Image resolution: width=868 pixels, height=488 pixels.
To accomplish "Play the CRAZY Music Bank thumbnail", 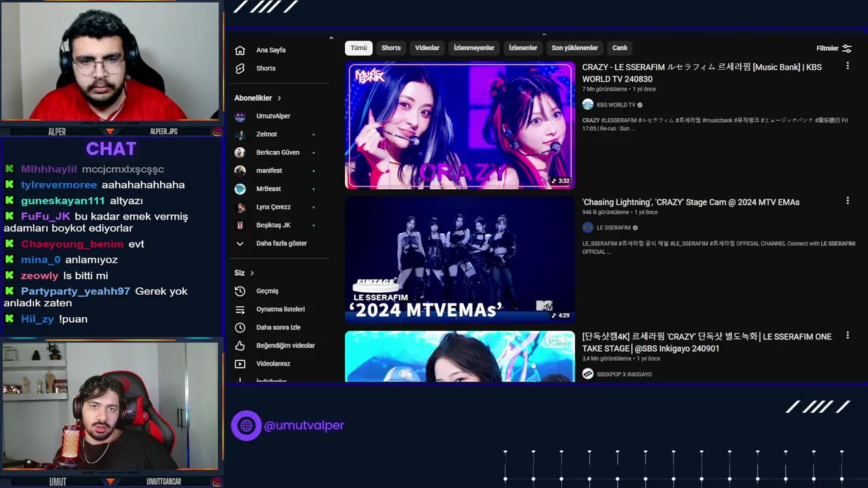I will pyautogui.click(x=460, y=125).
